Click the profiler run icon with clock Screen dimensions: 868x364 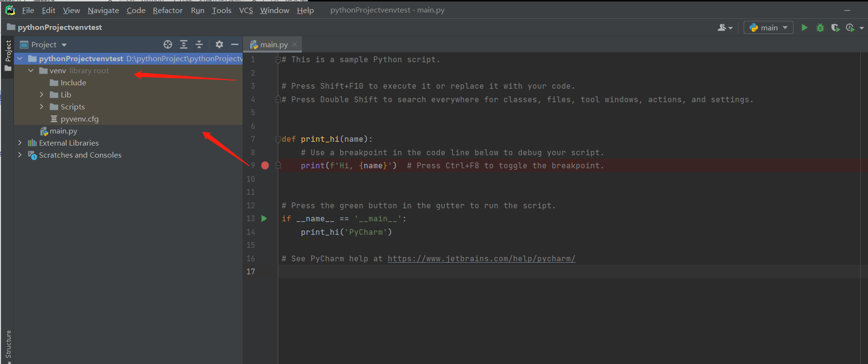[x=850, y=28]
